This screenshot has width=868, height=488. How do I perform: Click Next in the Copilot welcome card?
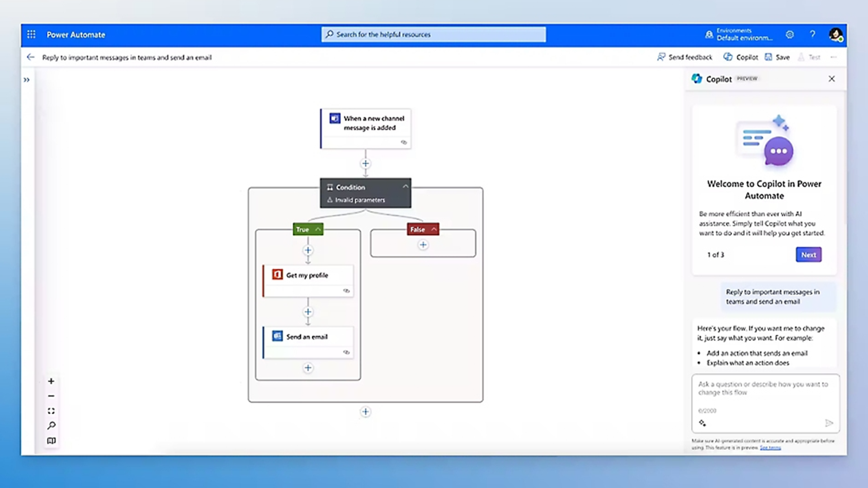[x=808, y=254]
